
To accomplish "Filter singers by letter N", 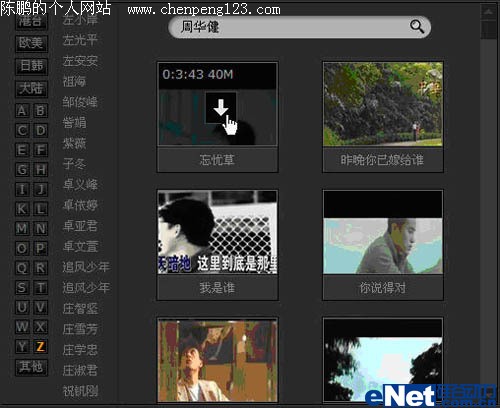I will pyautogui.click(x=41, y=228).
